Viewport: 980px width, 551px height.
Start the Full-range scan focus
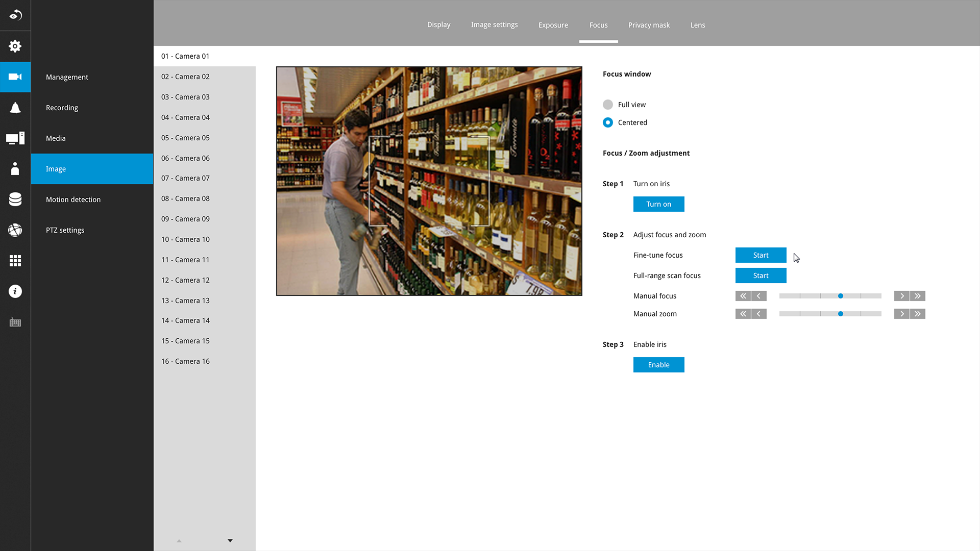pyautogui.click(x=761, y=275)
